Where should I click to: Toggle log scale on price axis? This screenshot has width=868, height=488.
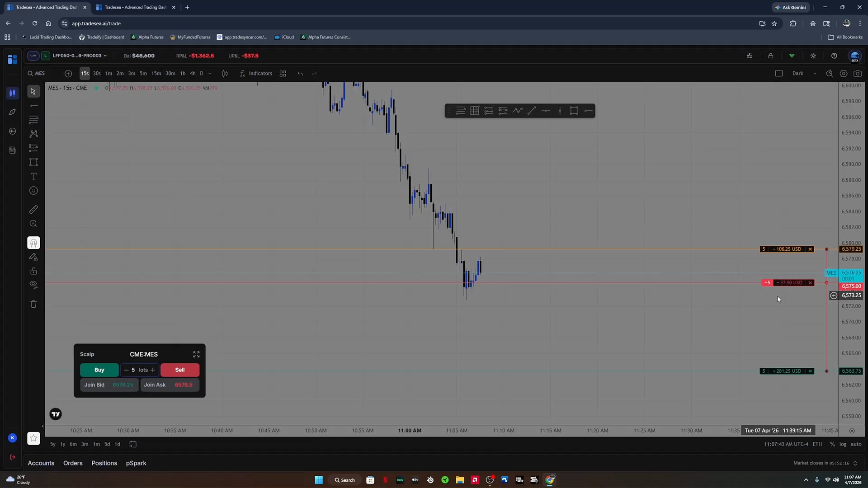(843, 444)
